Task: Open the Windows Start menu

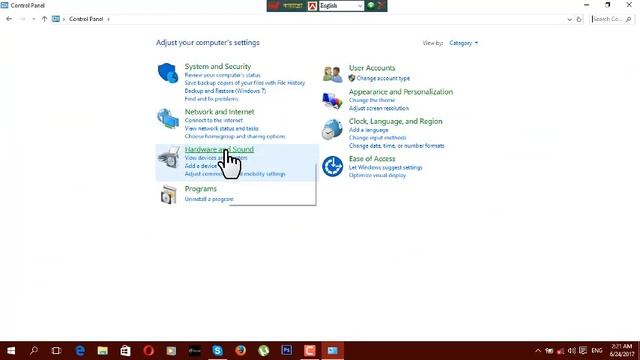Action: (x=11, y=351)
